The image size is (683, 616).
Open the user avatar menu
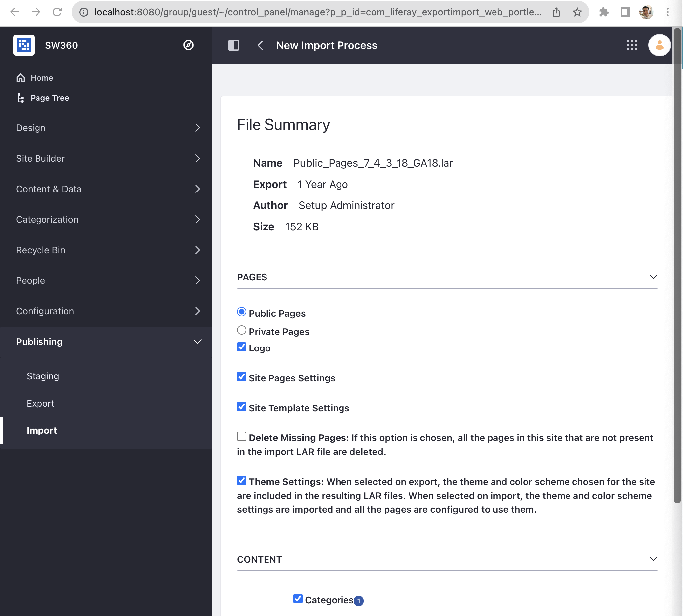point(659,45)
